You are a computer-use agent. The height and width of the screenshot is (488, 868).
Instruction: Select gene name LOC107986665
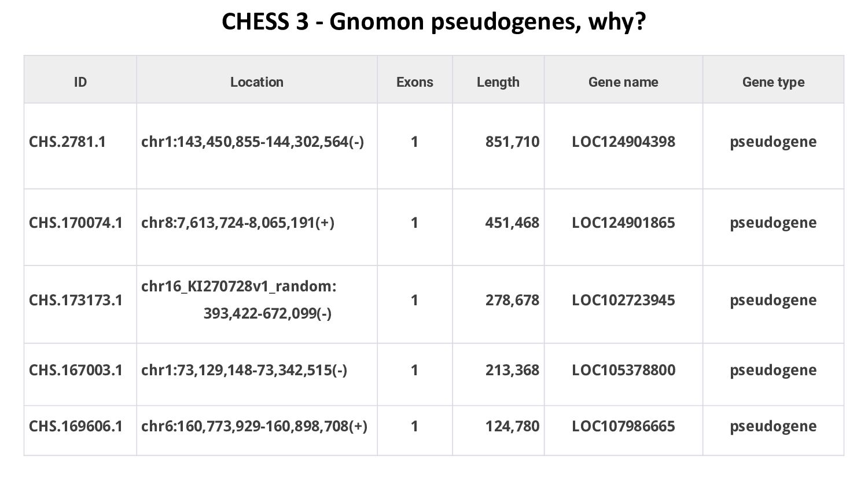coord(624,426)
